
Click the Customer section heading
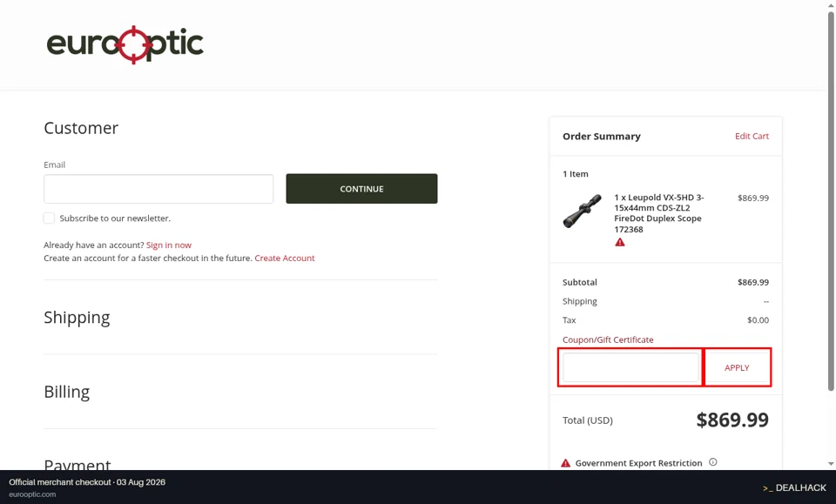81,128
